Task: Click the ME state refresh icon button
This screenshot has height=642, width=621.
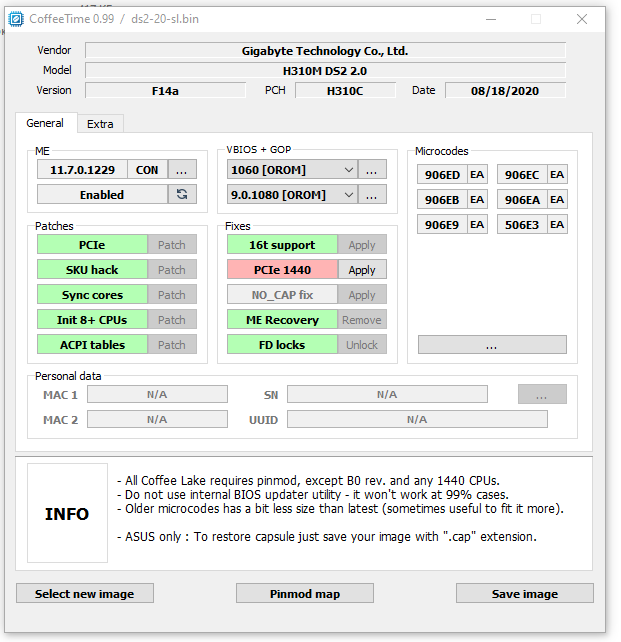Action: point(182,194)
